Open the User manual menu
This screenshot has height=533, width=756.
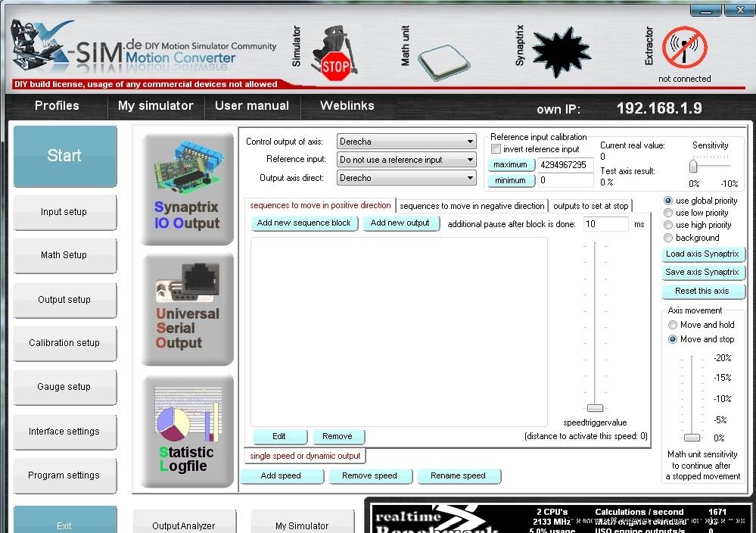[x=251, y=106]
